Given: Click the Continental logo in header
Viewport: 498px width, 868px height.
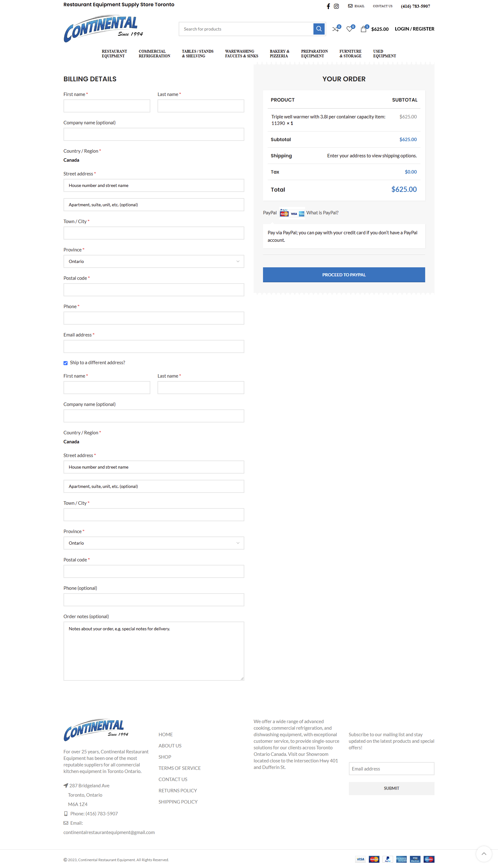Looking at the screenshot, I should 103,28.
